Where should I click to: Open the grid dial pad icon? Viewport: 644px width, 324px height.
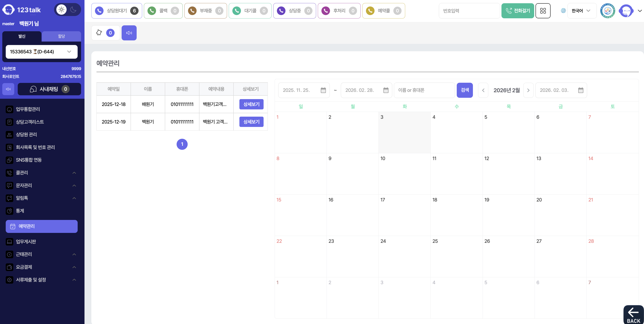tap(543, 11)
